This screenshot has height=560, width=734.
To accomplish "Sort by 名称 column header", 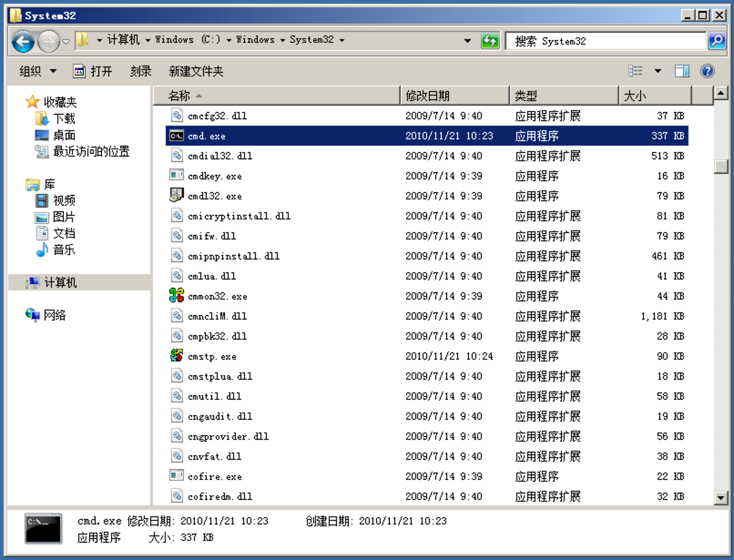I will coord(277,96).
